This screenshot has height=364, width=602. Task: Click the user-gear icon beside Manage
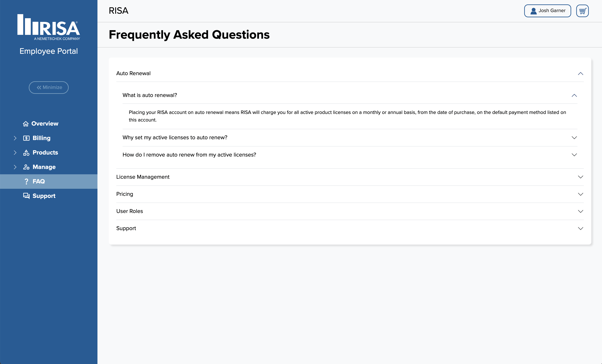pos(26,167)
